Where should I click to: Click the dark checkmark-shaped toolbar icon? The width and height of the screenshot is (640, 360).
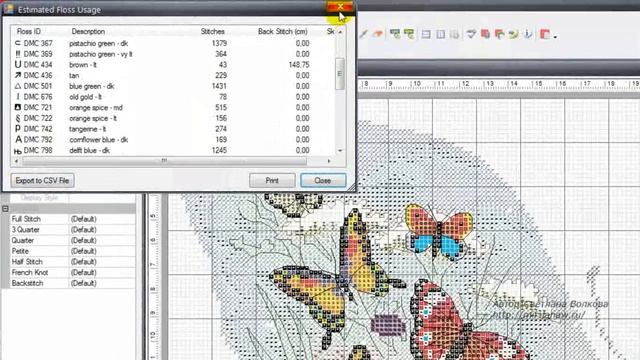point(471,34)
